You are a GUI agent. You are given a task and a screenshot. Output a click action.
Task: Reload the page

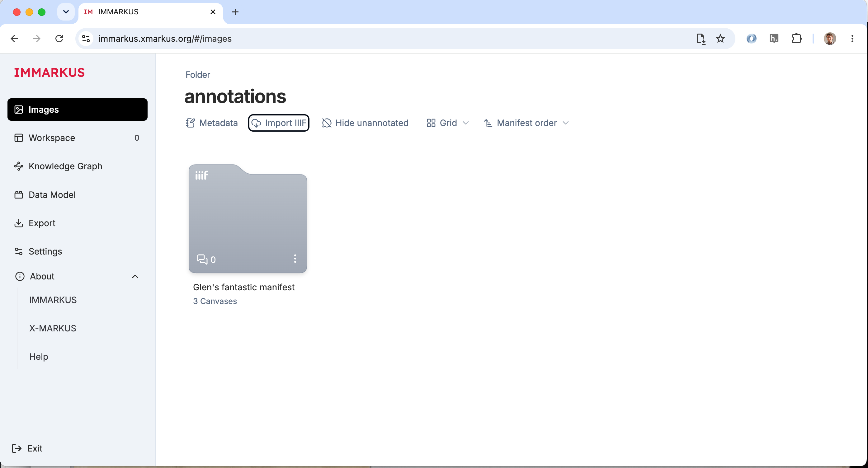click(59, 39)
